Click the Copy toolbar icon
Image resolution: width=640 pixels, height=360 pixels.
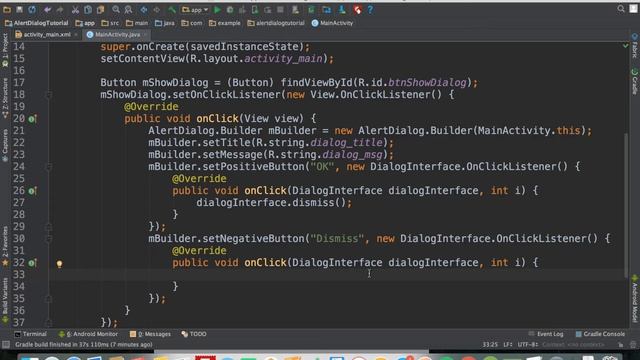tap(88, 9)
